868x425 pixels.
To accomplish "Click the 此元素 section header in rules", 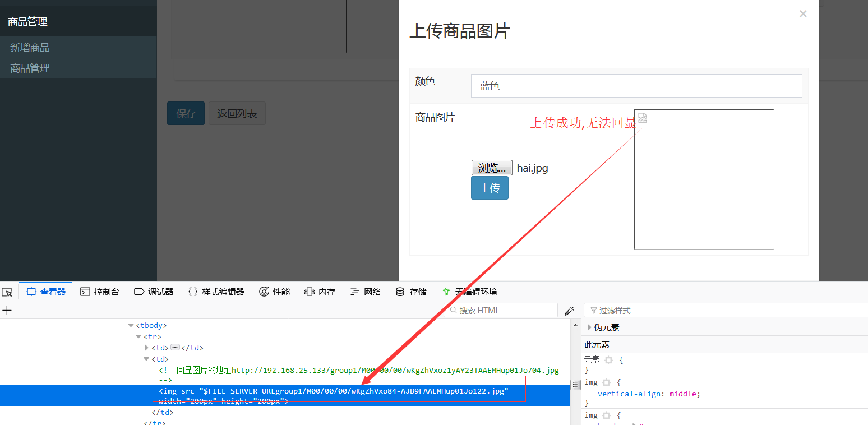I will [x=597, y=344].
